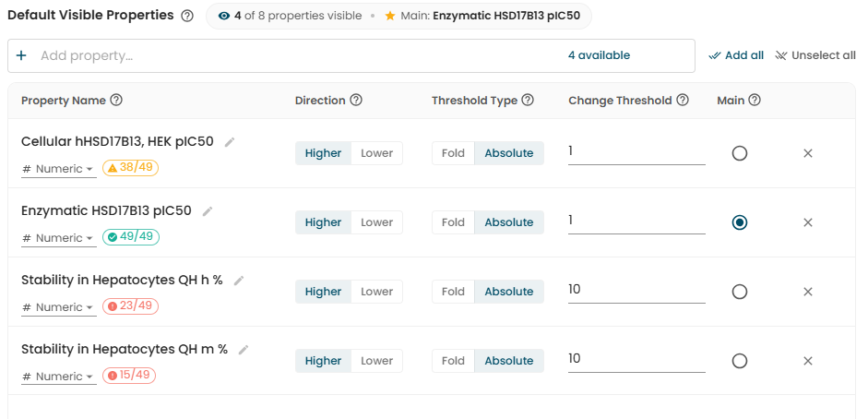Viewport: 868px width, 419px height.
Task: Click Main: Enzymatic HSD17B13 pIC50 label in pill
Action: click(491, 16)
